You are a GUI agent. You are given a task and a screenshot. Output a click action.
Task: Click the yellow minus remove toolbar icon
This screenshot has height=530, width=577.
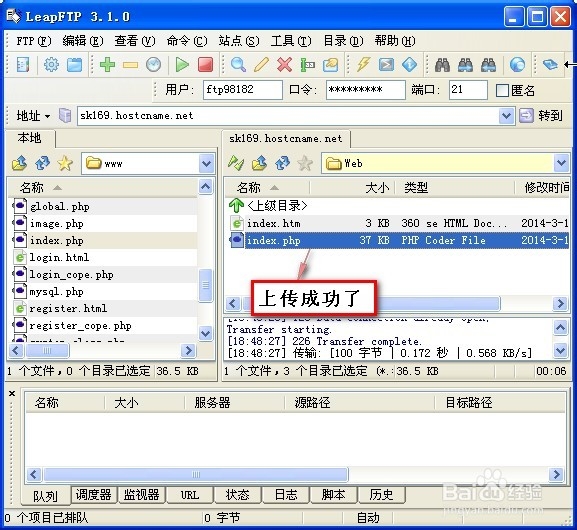coord(130,65)
